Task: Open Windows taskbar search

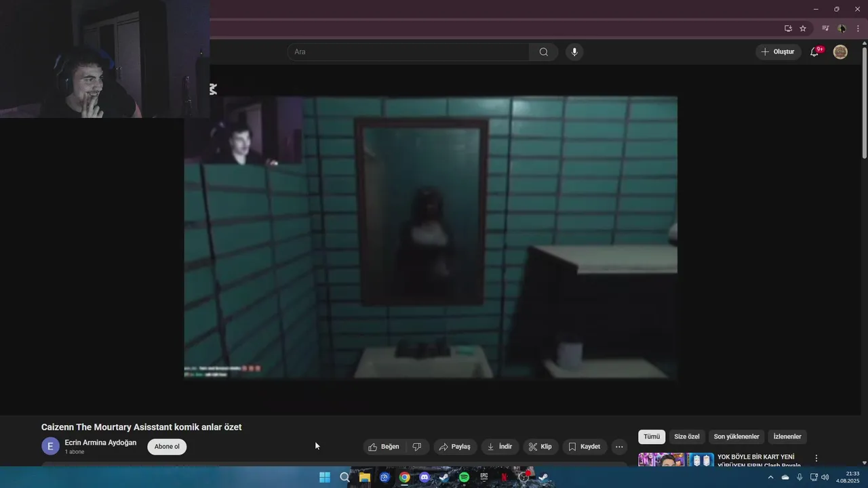Action: click(344, 477)
